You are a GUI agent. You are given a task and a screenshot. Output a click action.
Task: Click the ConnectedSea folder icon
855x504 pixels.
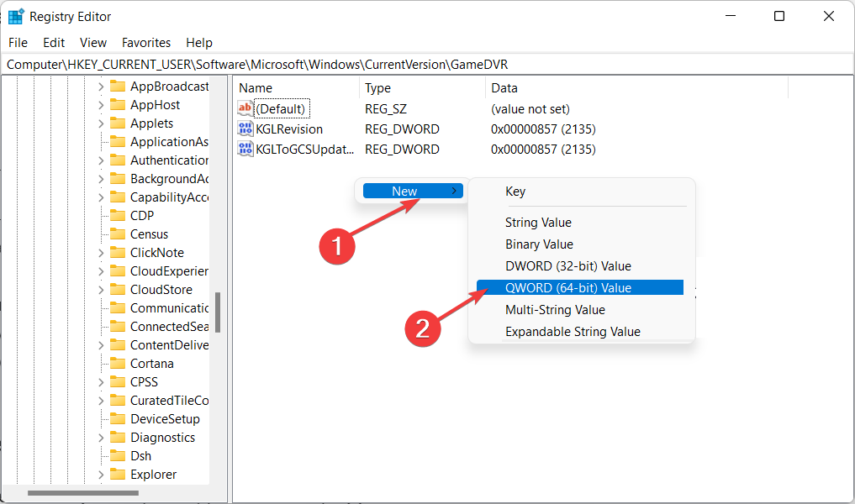[117, 327]
